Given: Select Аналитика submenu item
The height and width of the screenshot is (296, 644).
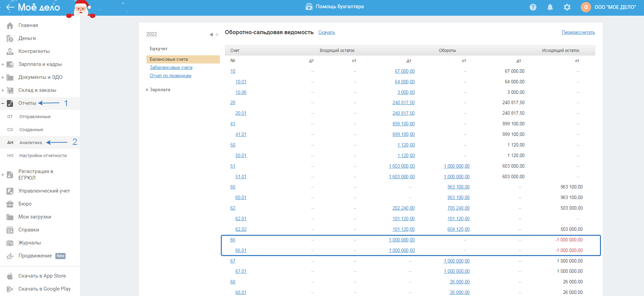Looking at the screenshot, I should 31,143.
